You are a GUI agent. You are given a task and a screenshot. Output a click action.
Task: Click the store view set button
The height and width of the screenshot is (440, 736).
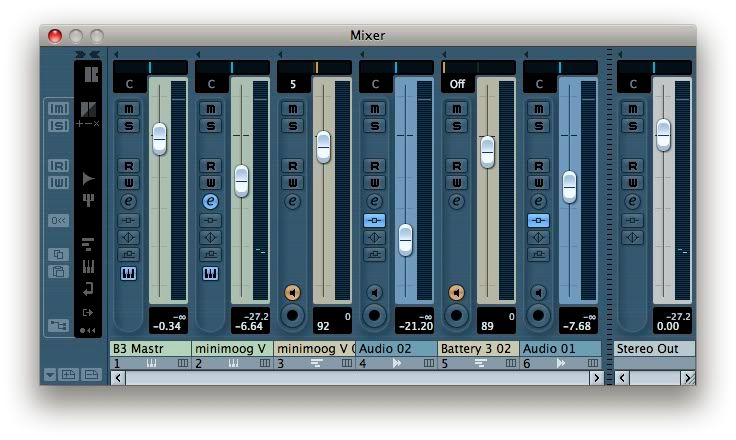point(69,375)
